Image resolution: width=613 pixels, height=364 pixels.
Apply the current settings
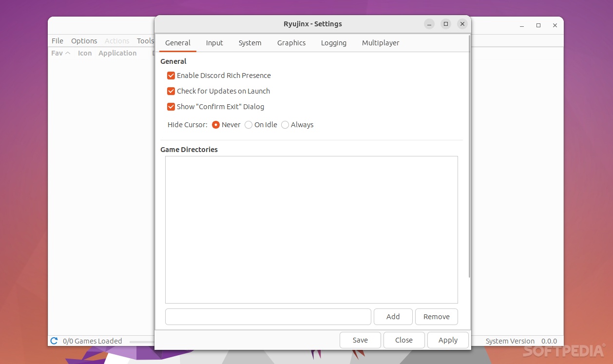coord(447,340)
